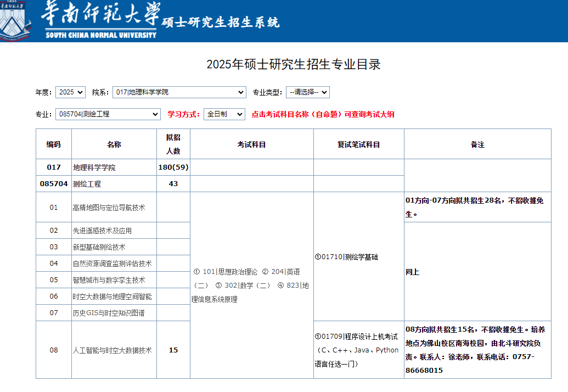Image resolution: width=568 pixels, height=392 pixels.
Task: Click the 专业类型: field label
Action: pyautogui.click(x=268, y=92)
